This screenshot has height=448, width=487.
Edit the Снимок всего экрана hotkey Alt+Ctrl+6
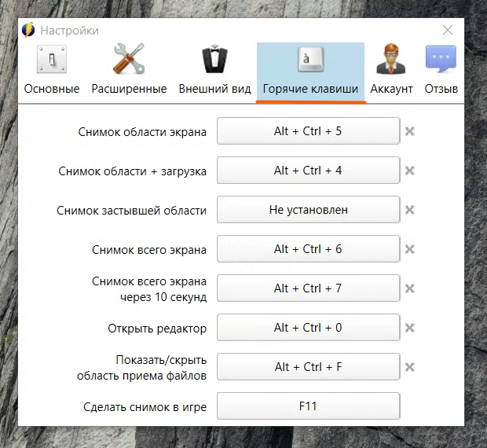(308, 249)
